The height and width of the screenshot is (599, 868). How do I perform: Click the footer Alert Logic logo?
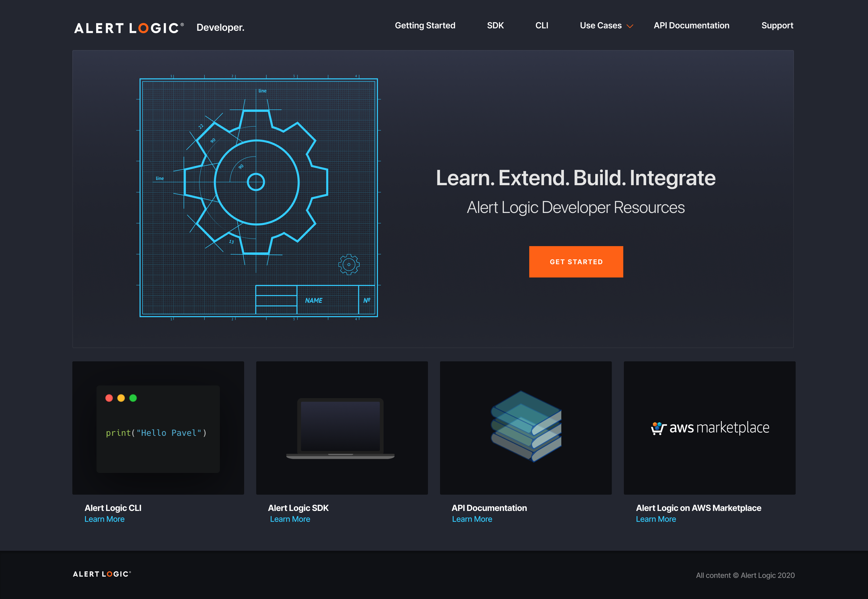click(102, 574)
